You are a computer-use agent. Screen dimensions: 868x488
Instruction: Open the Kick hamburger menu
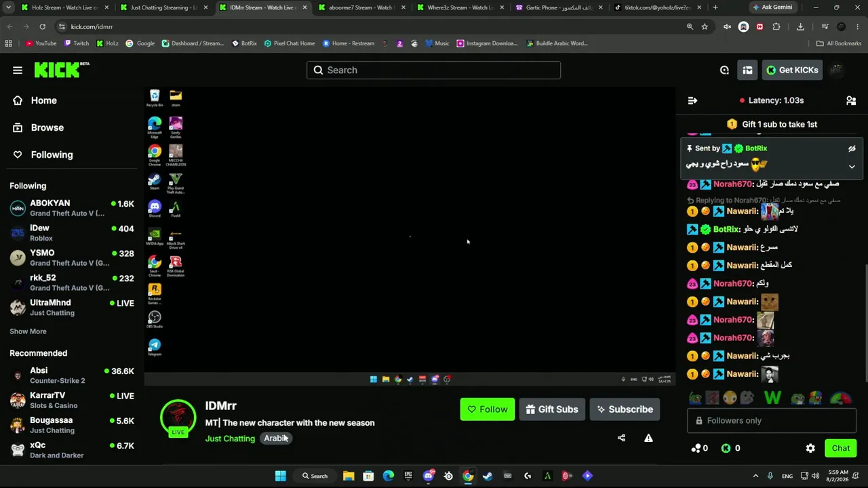(x=18, y=70)
